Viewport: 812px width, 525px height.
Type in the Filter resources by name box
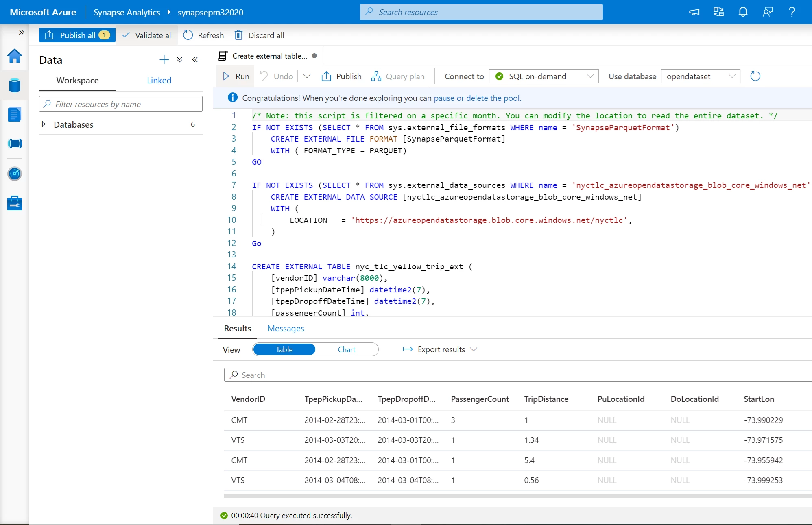[120, 104]
